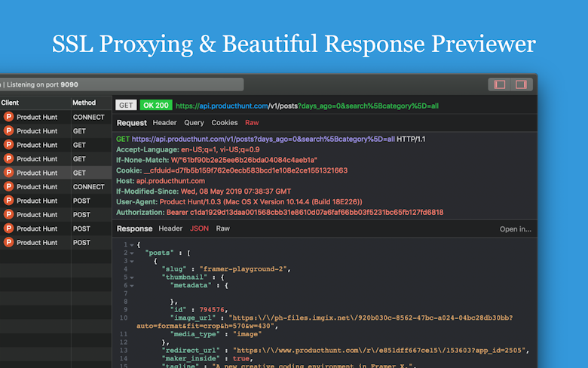Viewport: 588px width, 368px height.
Task: Collapse the "metadata" object at line 6
Action: (x=132, y=286)
